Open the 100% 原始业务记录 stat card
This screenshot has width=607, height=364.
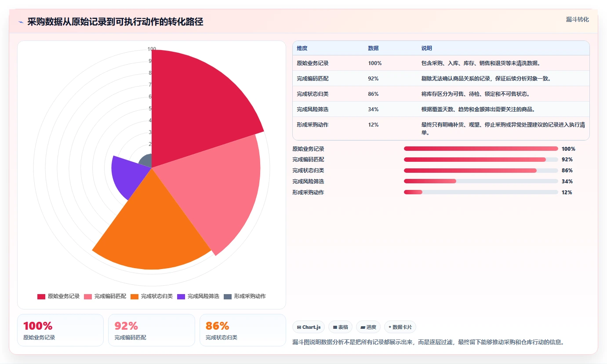pyautogui.click(x=60, y=330)
